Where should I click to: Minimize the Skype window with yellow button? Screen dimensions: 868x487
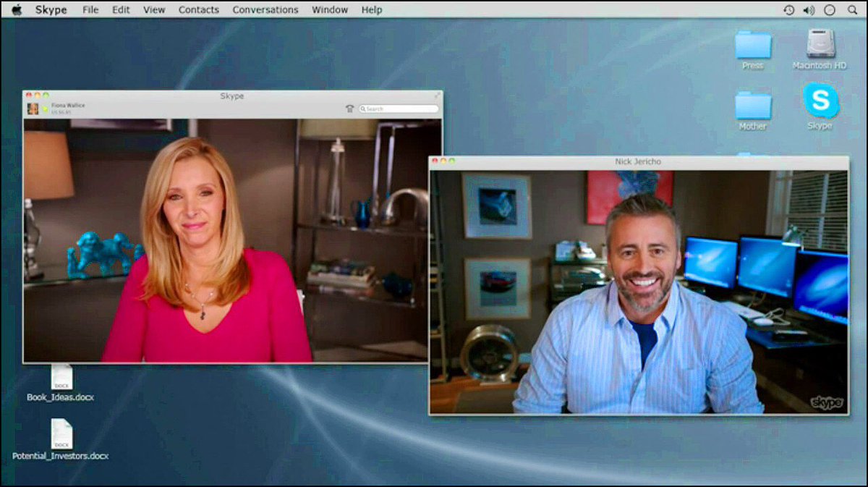click(38, 95)
